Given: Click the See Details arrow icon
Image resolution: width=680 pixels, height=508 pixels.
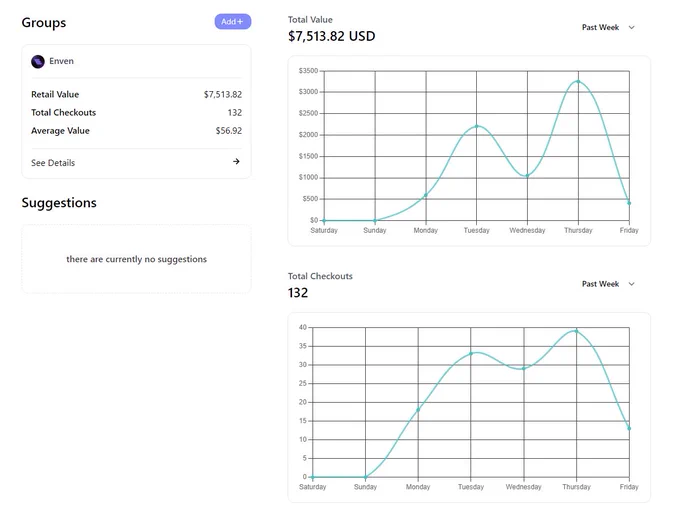Looking at the screenshot, I should (x=236, y=161).
